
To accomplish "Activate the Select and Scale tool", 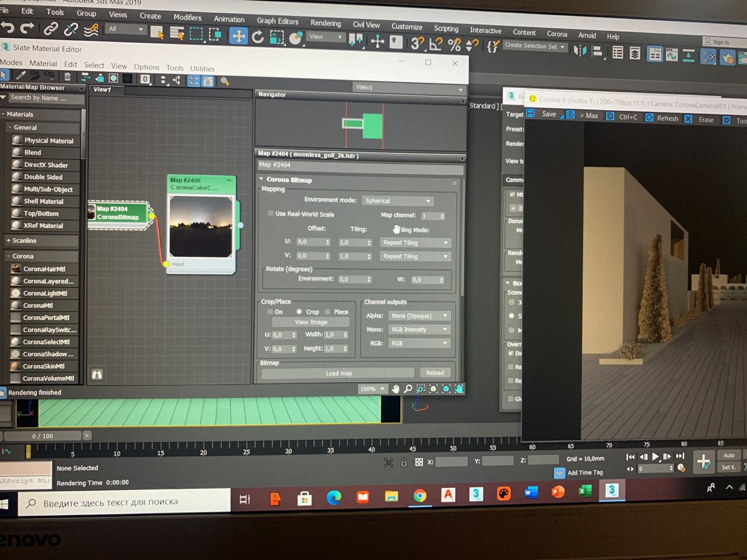I will (277, 38).
